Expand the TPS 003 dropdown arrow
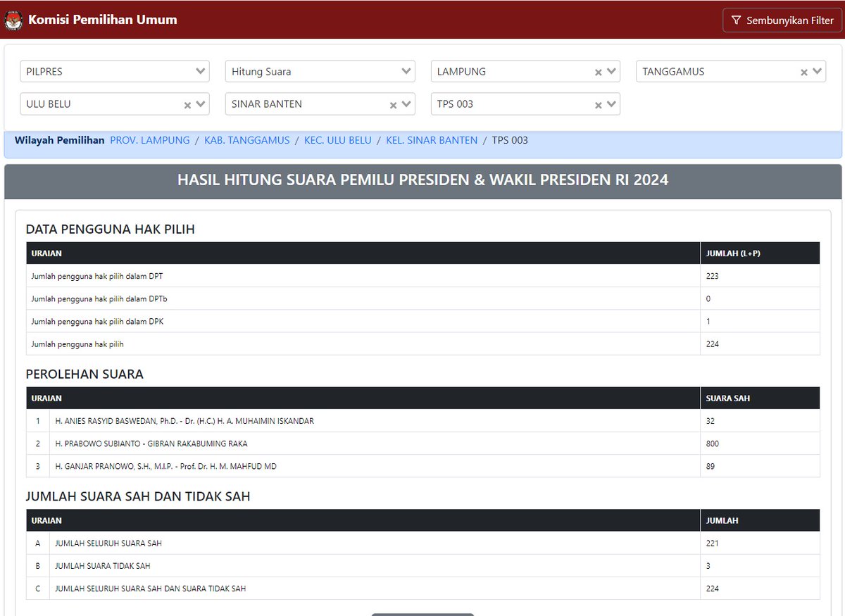Viewport: 845px width, 616px height. point(611,104)
